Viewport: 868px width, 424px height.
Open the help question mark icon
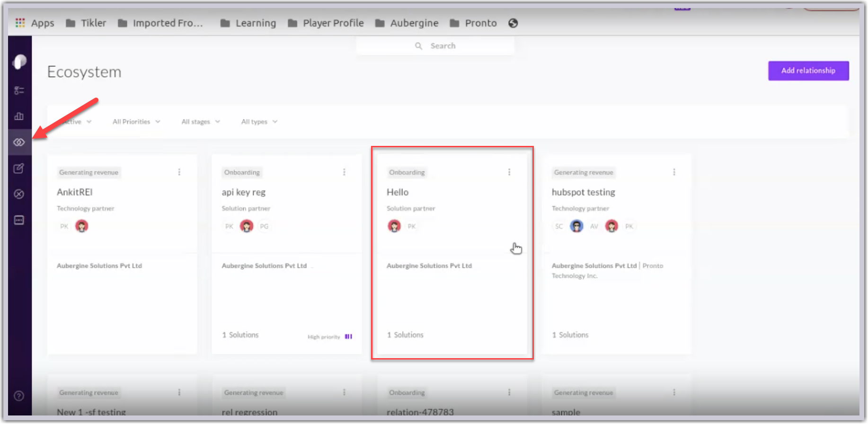tap(19, 396)
